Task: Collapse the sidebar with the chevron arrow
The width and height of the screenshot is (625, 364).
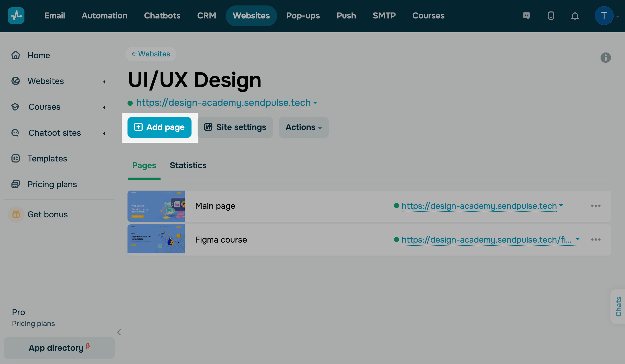Action: (x=119, y=332)
